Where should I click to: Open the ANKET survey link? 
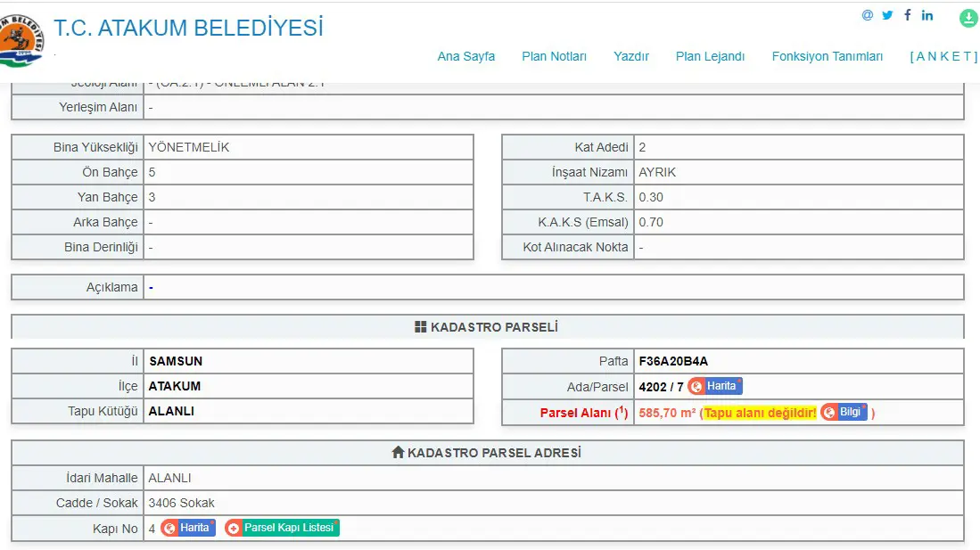coord(943,56)
